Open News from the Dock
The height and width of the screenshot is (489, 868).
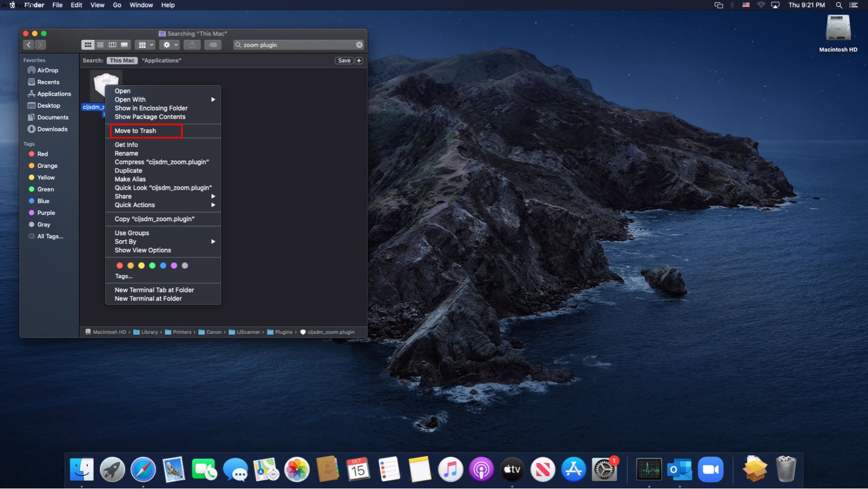(x=543, y=470)
